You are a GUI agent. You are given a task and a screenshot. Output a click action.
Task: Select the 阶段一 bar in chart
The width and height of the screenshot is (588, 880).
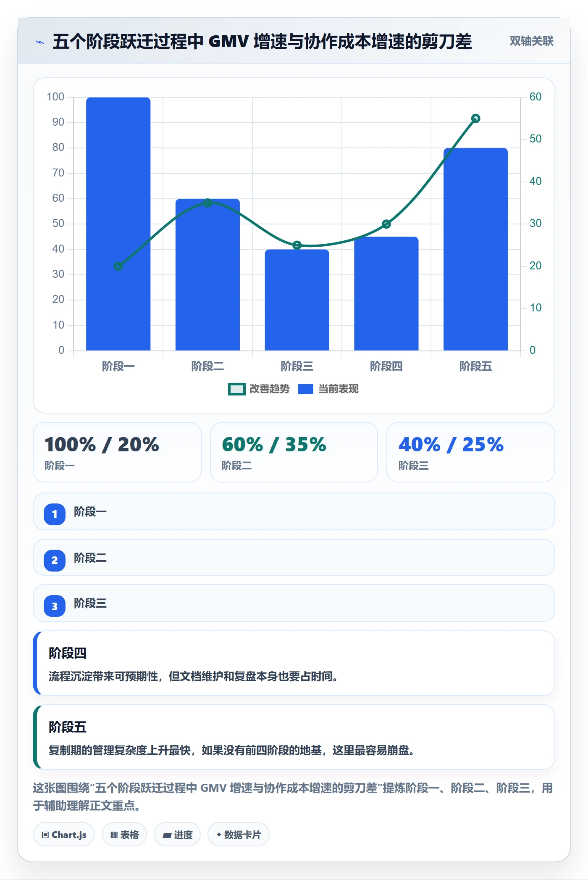(118, 224)
